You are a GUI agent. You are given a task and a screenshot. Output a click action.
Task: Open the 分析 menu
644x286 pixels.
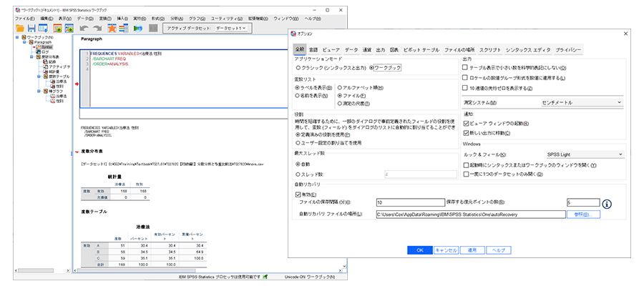click(177, 19)
